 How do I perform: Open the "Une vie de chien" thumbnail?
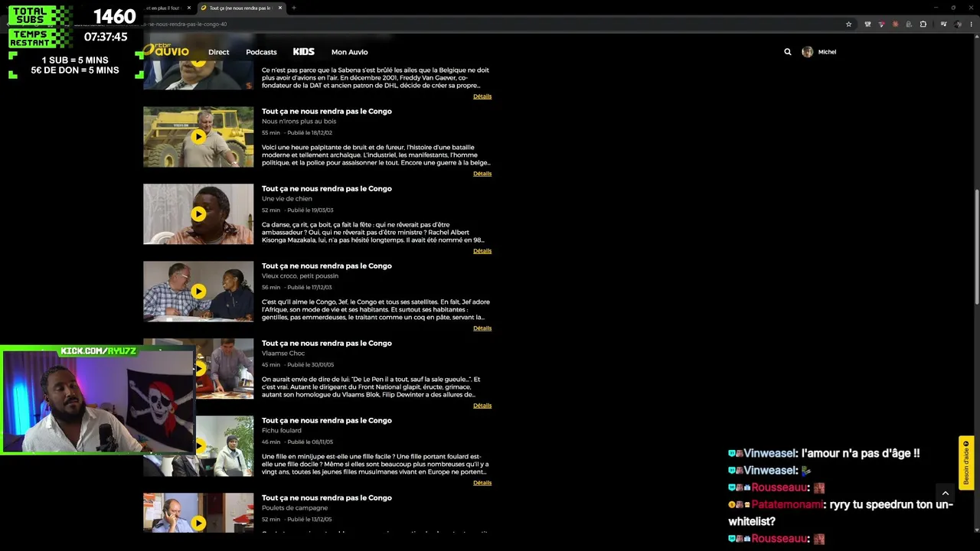pyautogui.click(x=198, y=214)
